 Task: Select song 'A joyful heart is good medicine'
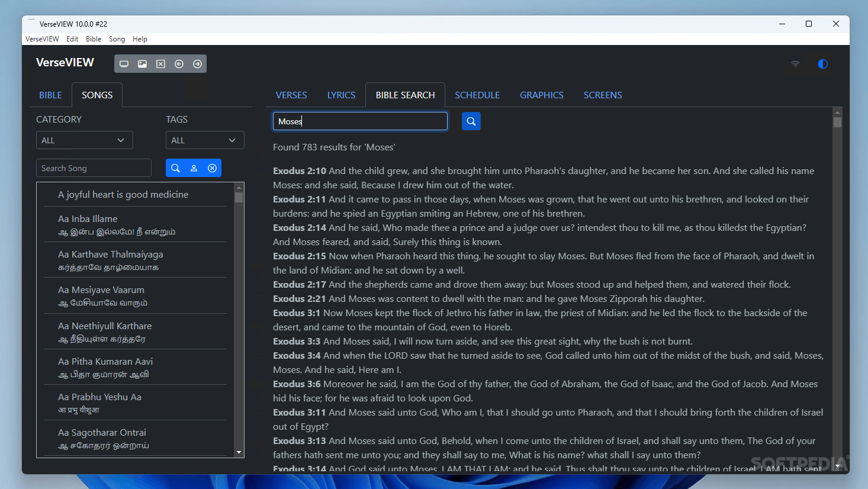point(135,195)
